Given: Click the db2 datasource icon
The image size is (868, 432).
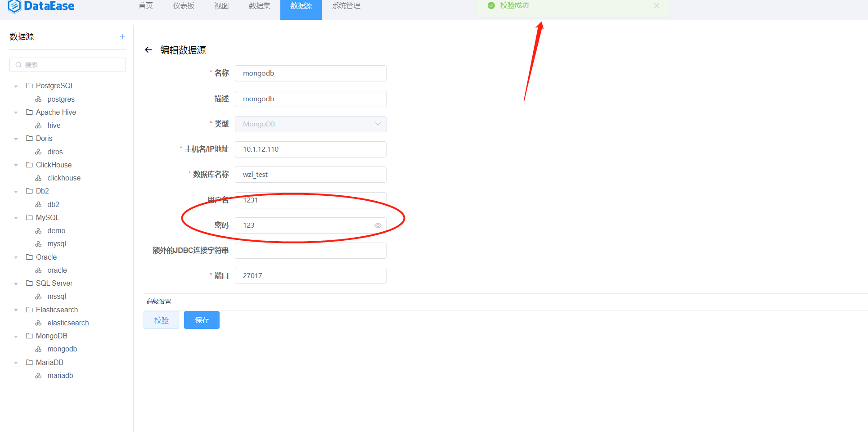Looking at the screenshot, I should point(39,204).
